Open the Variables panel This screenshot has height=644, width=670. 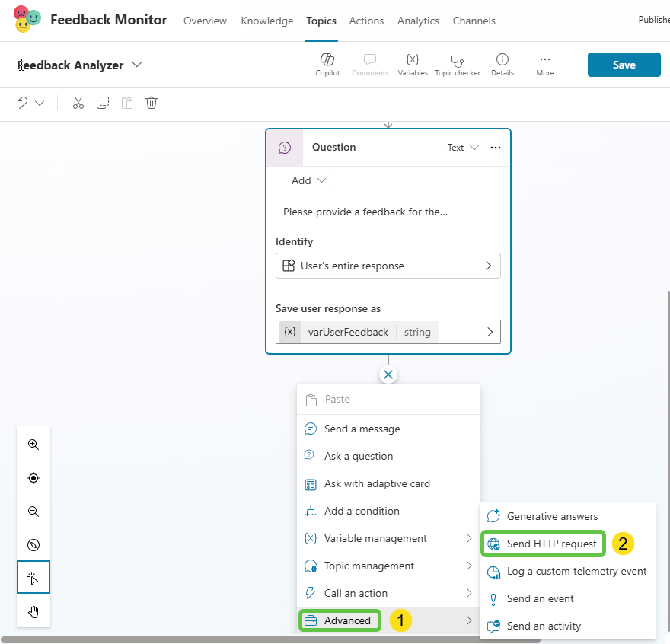413,64
